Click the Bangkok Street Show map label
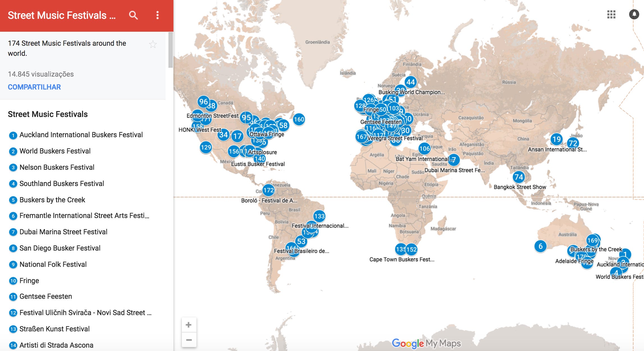This screenshot has height=351, width=644. [520, 187]
